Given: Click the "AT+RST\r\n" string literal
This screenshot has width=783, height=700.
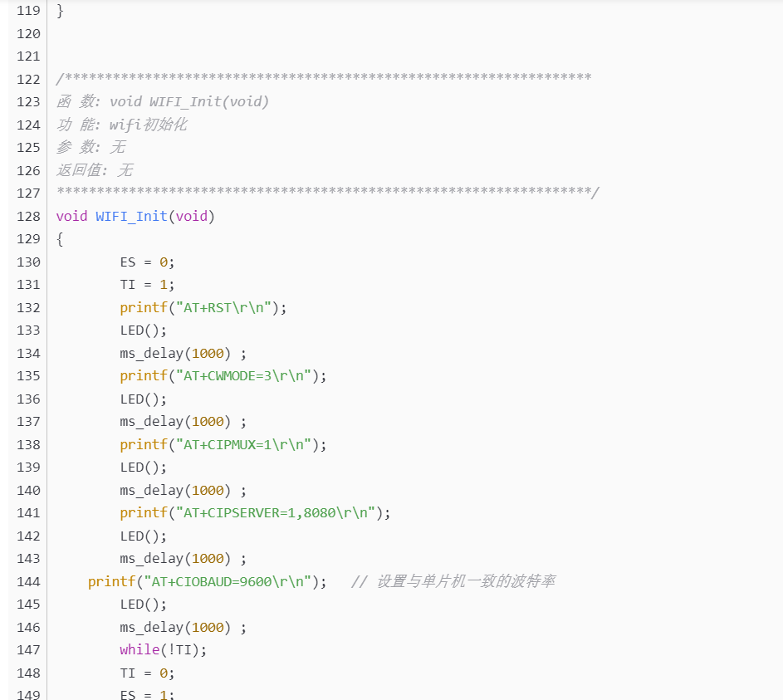Looking at the screenshot, I should (x=223, y=307).
